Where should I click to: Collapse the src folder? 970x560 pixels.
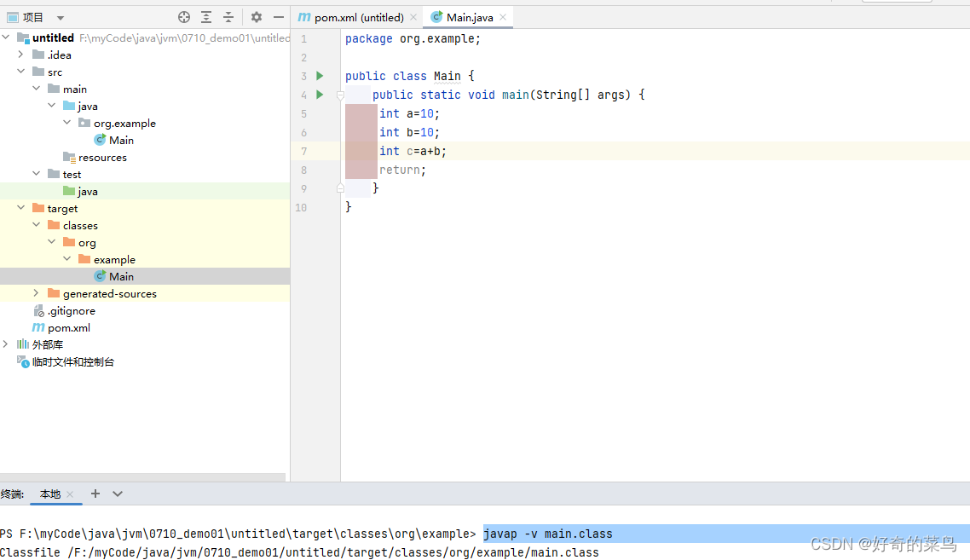click(20, 72)
